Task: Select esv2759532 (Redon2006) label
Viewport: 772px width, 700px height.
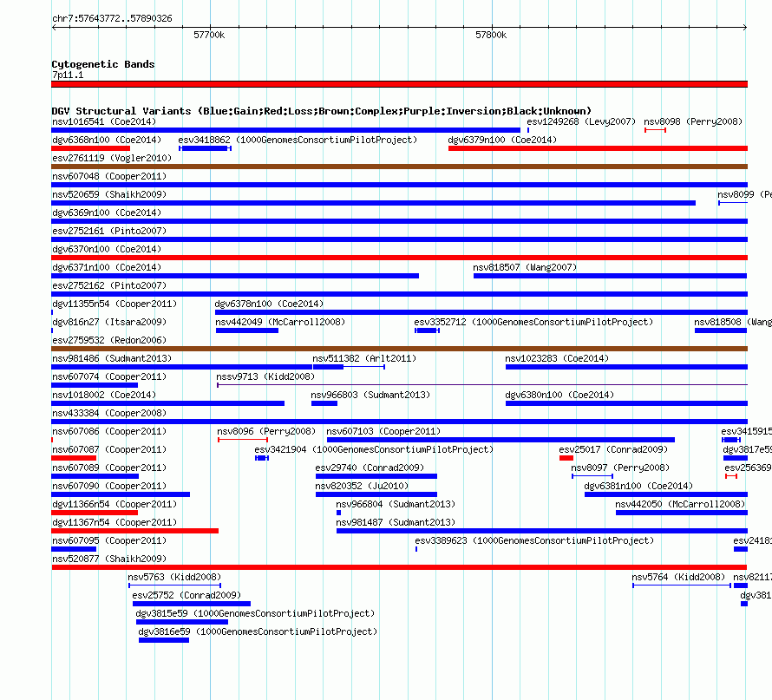Action: 109,340
